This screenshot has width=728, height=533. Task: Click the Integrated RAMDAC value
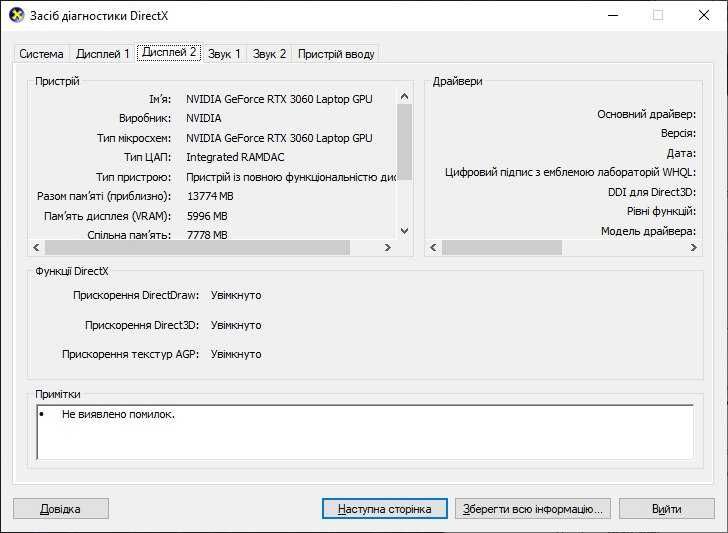click(235, 157)
